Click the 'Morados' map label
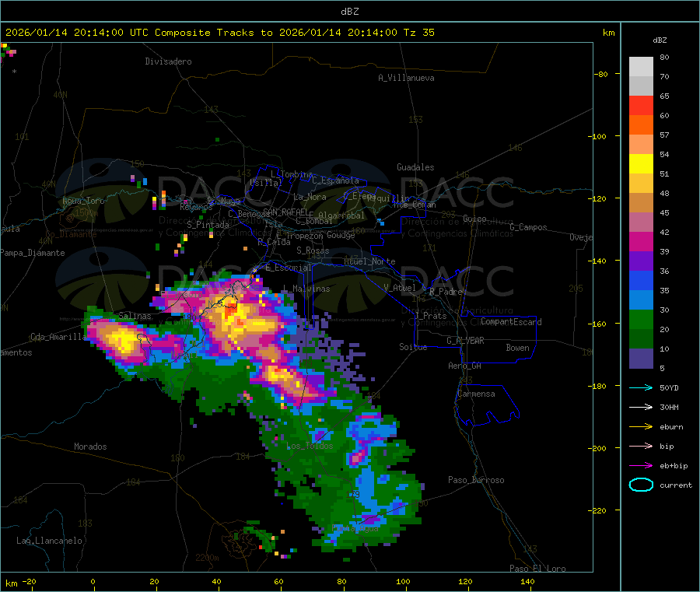The image size is (700, 592). tap(90, 447)
